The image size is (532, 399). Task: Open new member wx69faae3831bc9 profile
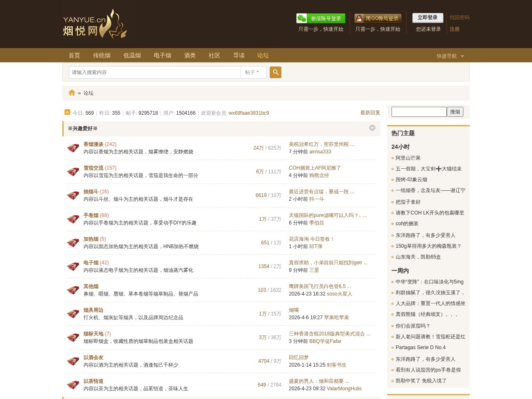pyautogui.click(x=249, y=113)
